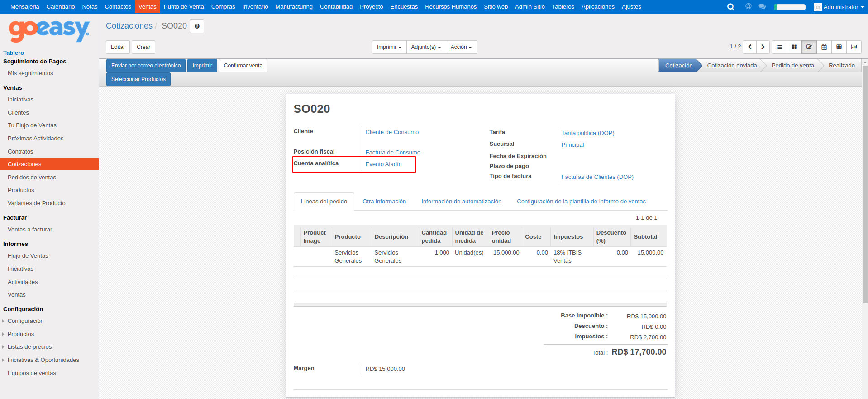Select the Servicios Generales order line

(480, 257)
